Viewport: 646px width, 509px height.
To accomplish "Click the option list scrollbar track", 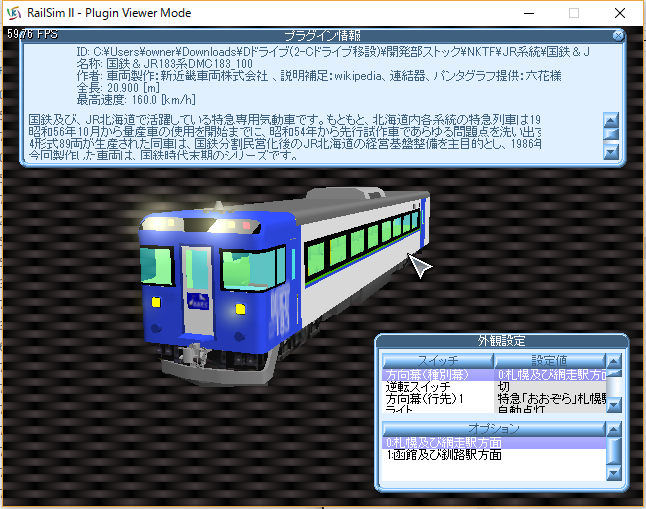I will point(613,451).
